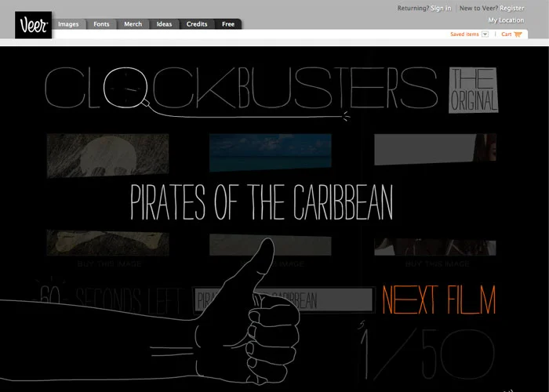Click the Cart link text
The image size is (549, 392).
tap(507, 34)
